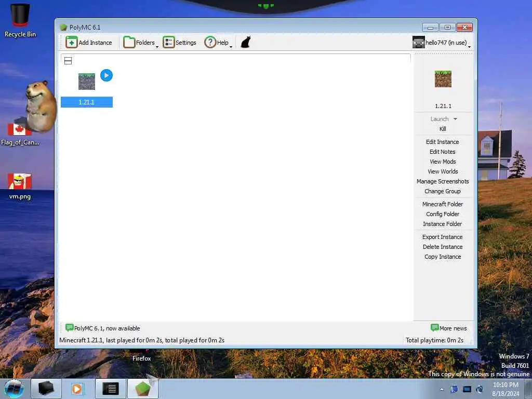Open the black box taskbar application
The width and height of the screenshot is (532, 399).
(x=46, y=389)
